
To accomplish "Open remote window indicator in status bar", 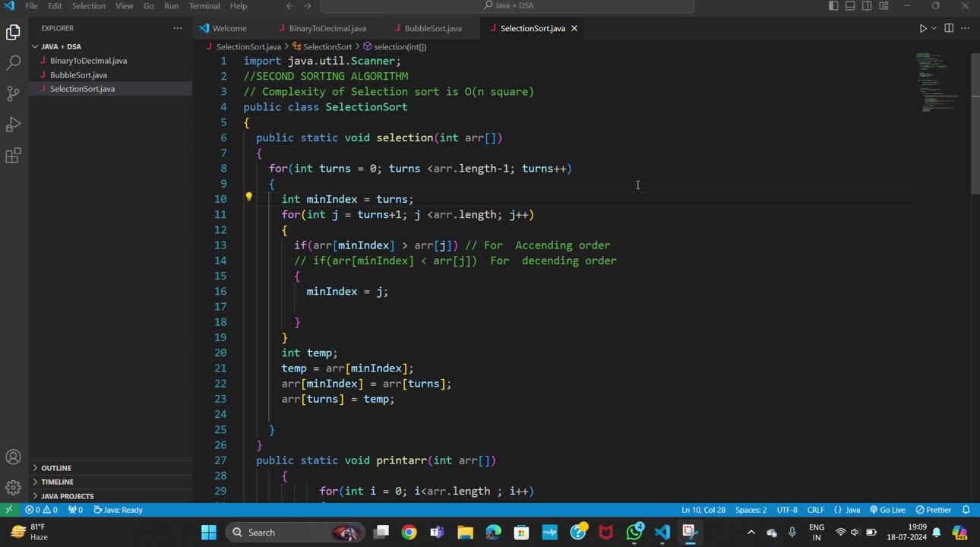I will (9, 510).
